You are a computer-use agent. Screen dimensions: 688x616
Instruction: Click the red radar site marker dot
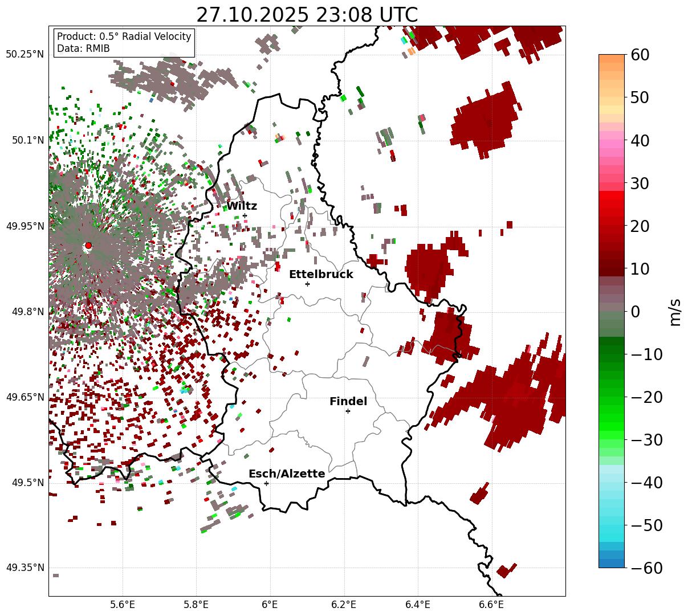88,245
